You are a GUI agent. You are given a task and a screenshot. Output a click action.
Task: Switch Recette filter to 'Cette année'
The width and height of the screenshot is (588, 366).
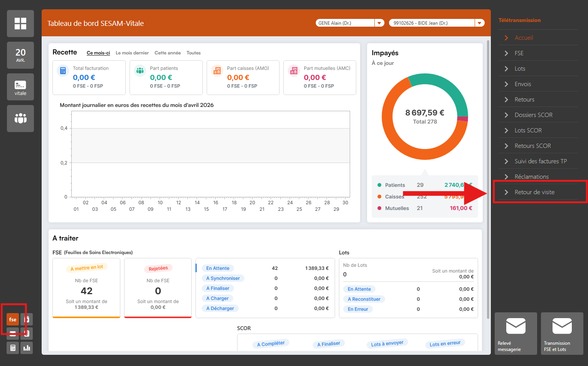coord(168,53)
